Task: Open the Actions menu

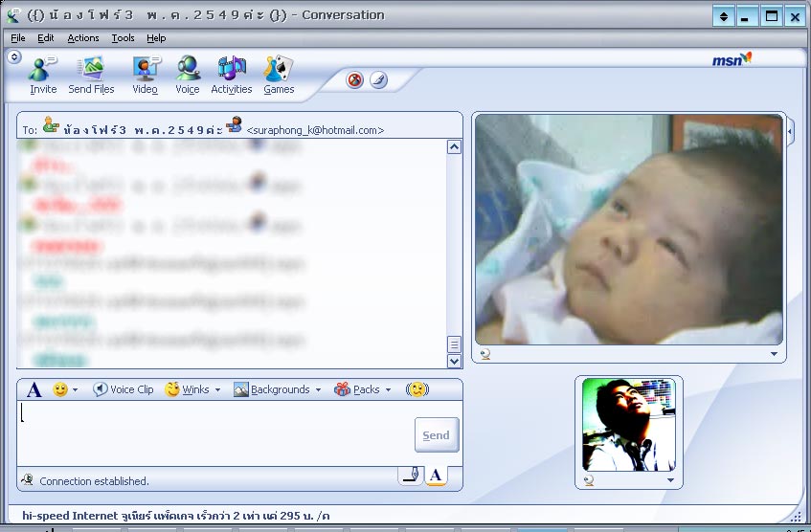Action: 83,38
